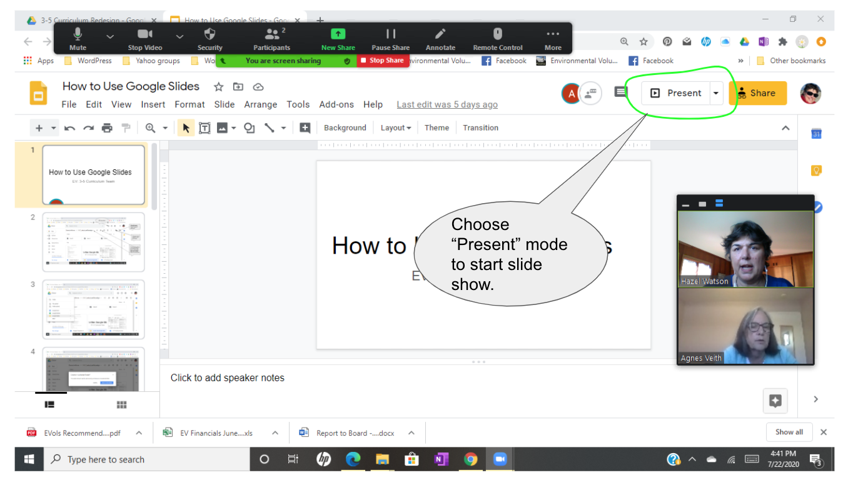The image size is (868, 485).
Task: Open Zoom Security options
Action: coord(210,38)
